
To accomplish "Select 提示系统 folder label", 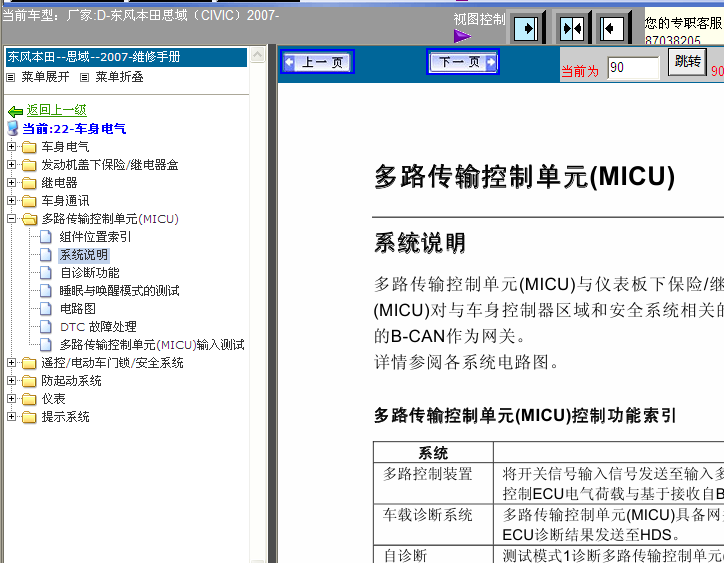I will click(65, 417).
